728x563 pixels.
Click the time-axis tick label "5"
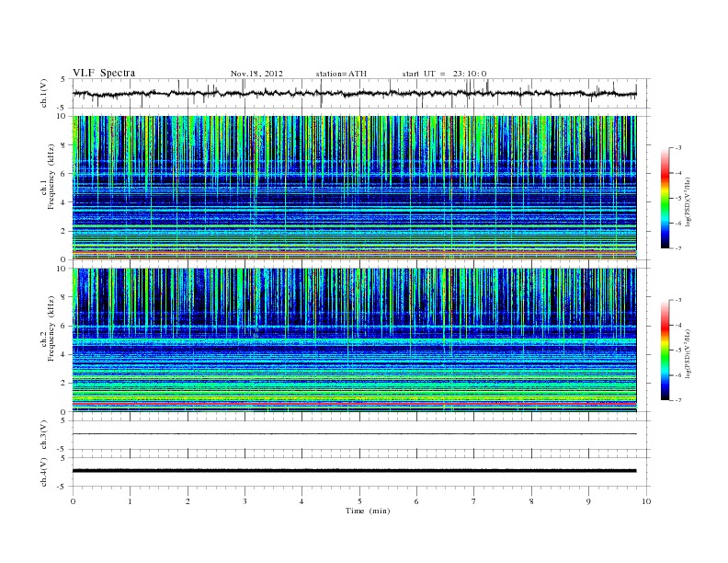tap(359, 501)
